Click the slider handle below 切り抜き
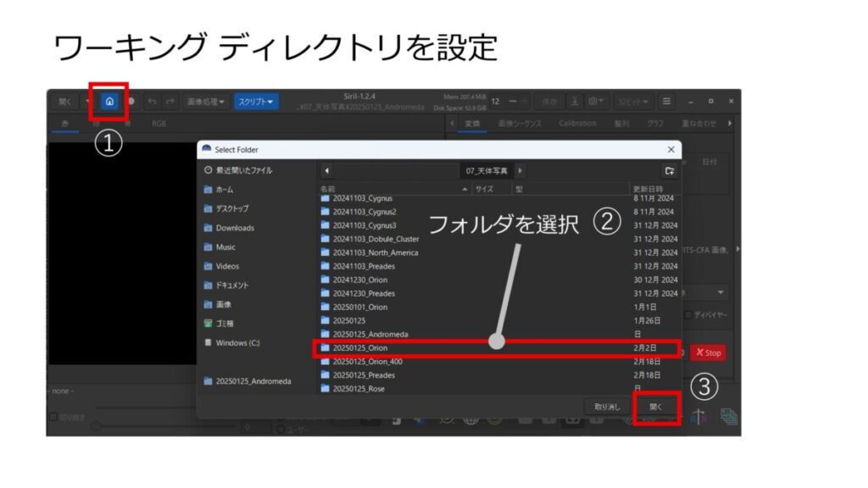The image size is (868, 488). 96,425
